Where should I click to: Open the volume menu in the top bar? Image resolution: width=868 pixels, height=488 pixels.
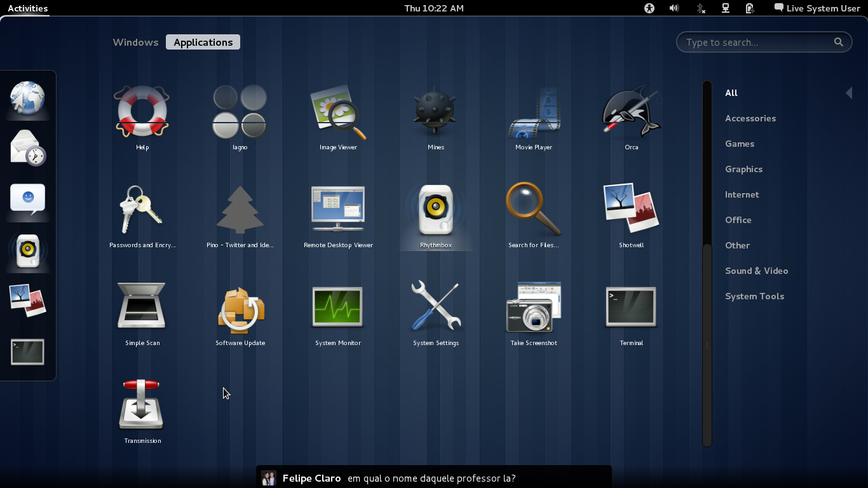click(x=674, y=8)
